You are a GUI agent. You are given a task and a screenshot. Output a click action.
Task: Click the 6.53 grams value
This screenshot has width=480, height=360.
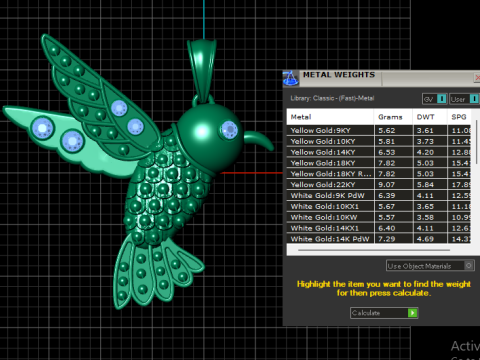pyautogui.click(x=387, y=152)
